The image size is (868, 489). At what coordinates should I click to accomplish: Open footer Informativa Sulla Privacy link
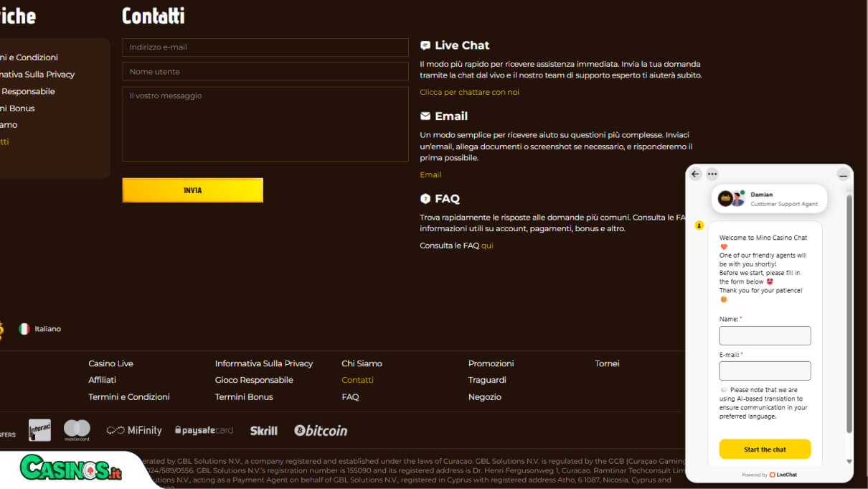click(x=264, y=363)
